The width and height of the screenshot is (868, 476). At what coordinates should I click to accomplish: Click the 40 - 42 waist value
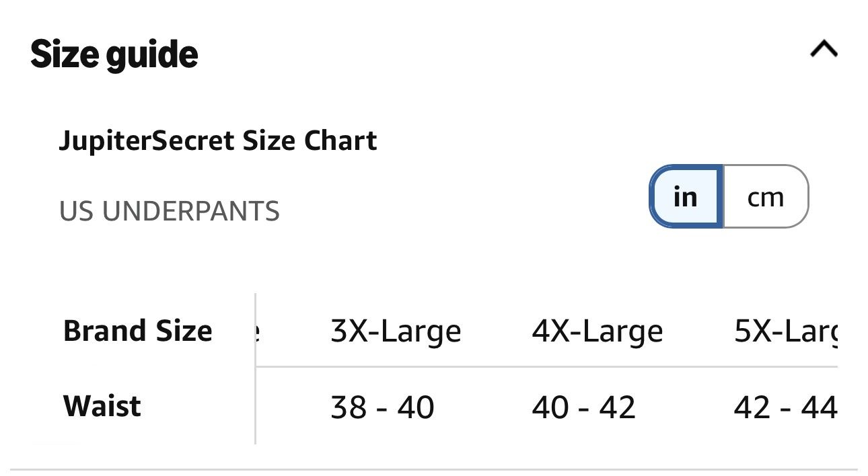(x=583, y=407)
